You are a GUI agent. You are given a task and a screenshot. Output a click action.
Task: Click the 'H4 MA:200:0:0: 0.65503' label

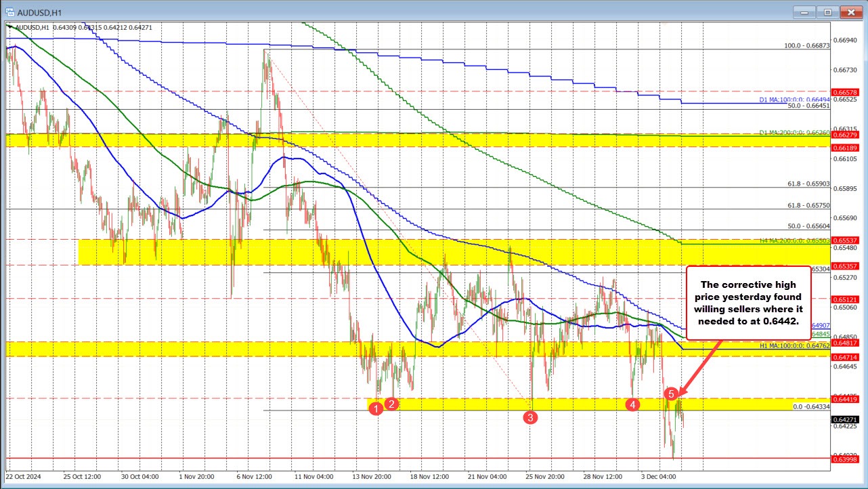(794, 240)
